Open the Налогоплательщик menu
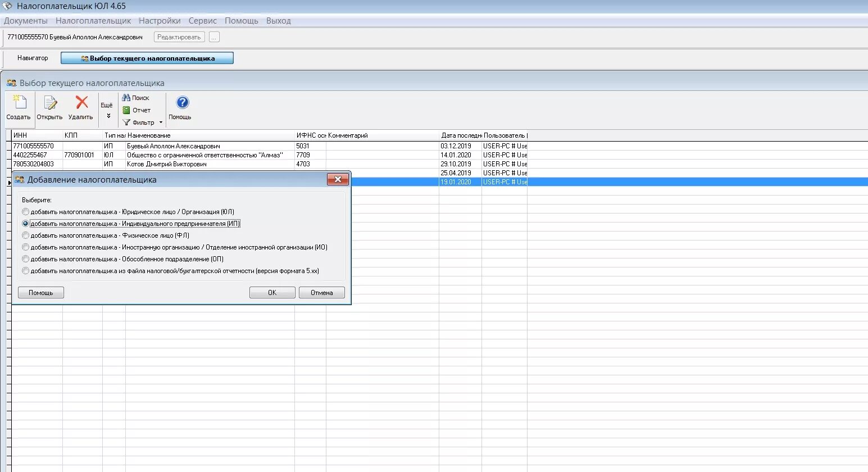 [x=93, y=21]
